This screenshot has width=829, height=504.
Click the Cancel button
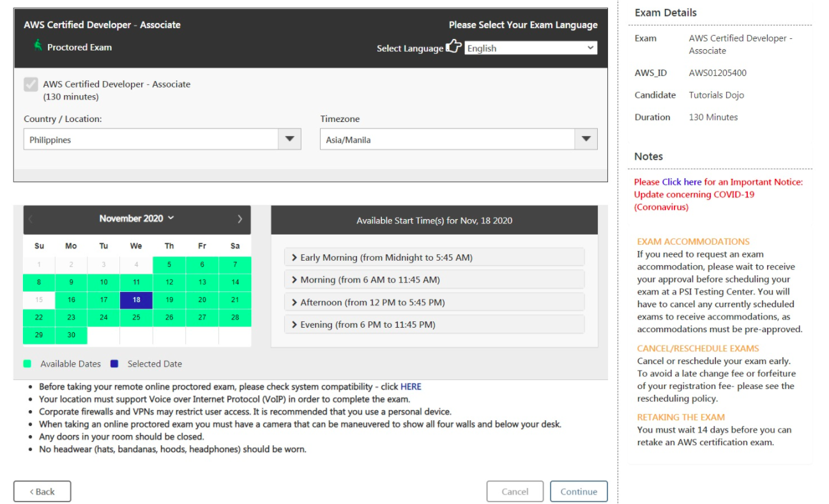515,491
